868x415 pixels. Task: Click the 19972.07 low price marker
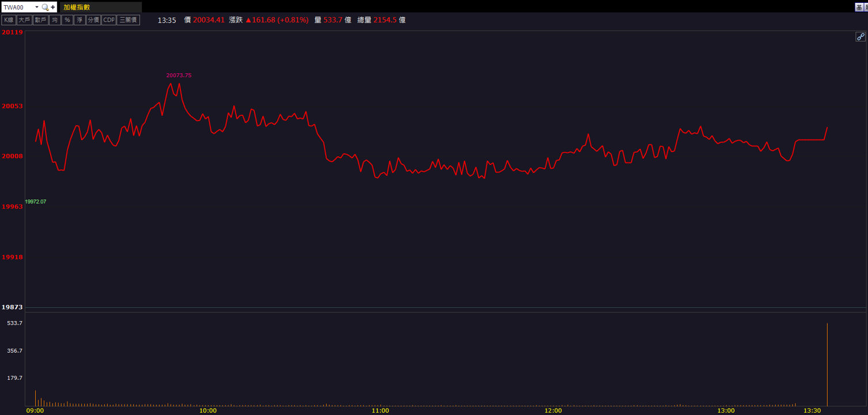(x=36, y=202)
